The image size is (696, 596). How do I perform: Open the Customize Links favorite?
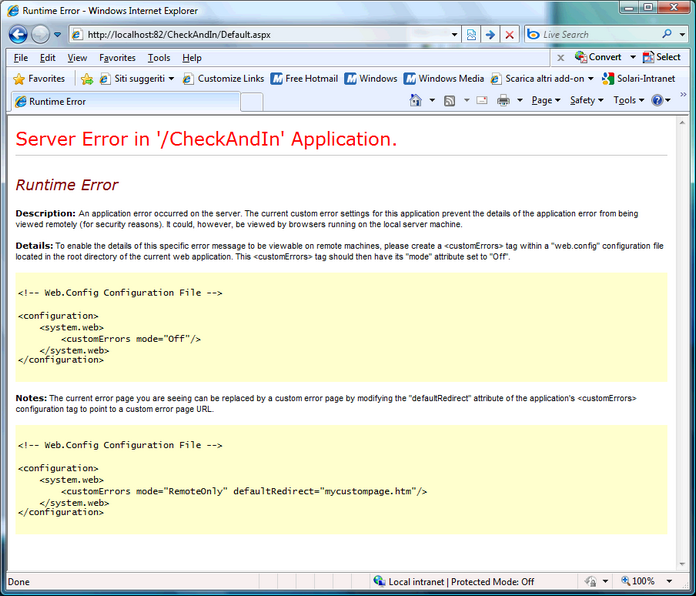pos(224,79)
